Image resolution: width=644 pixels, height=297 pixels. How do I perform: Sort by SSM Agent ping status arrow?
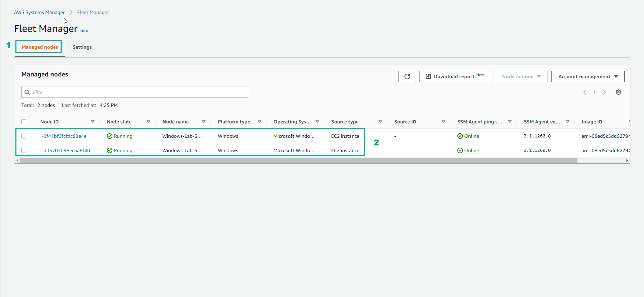(510, 122)
